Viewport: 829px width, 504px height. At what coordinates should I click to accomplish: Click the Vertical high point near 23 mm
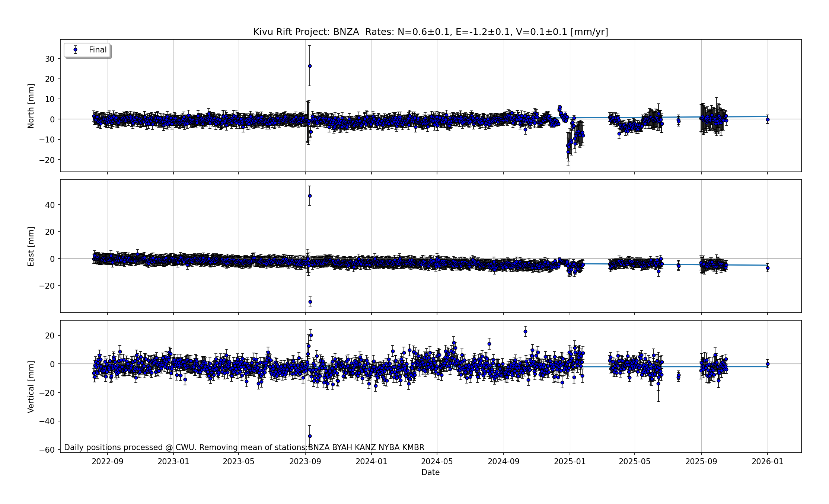(525, 332)
